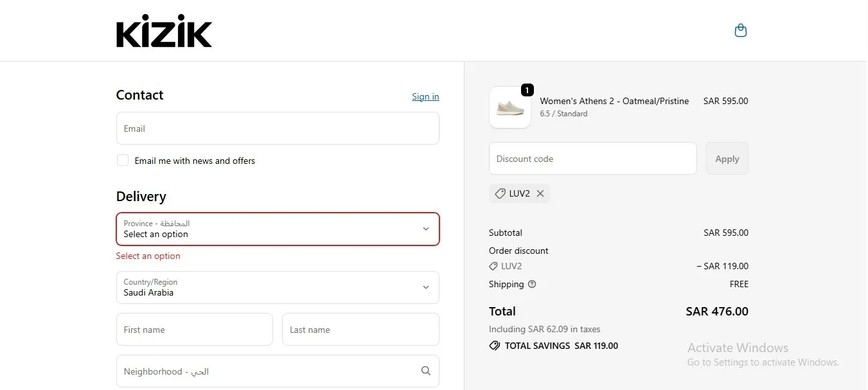Click the Total Savings tag icon
Image resolution: width=868 pixels, height=390 pixels.
494,346
